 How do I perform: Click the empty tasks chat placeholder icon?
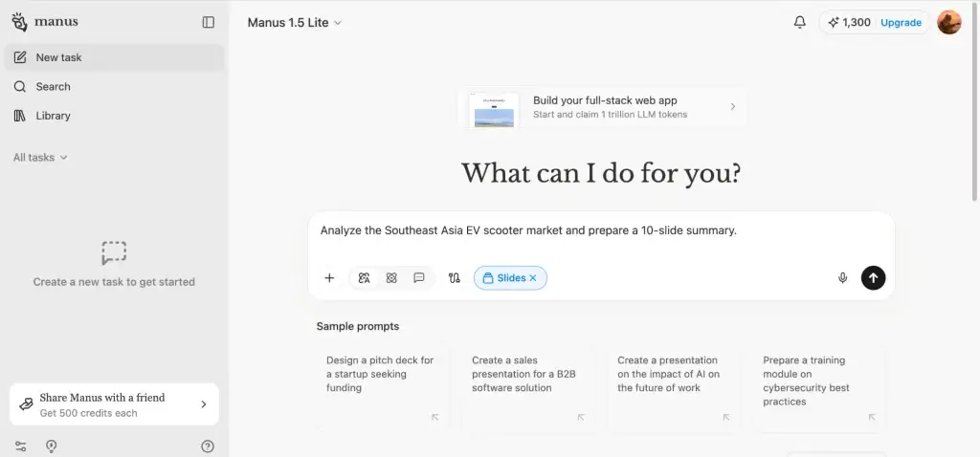point(114,252)
